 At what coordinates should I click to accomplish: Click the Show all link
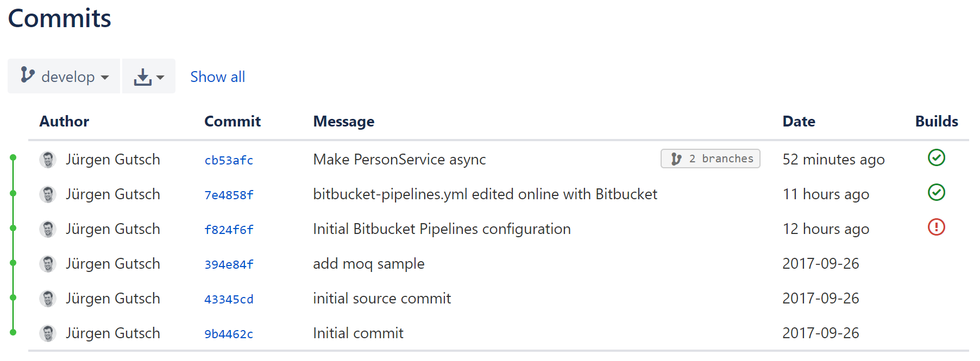click(217, 77)
